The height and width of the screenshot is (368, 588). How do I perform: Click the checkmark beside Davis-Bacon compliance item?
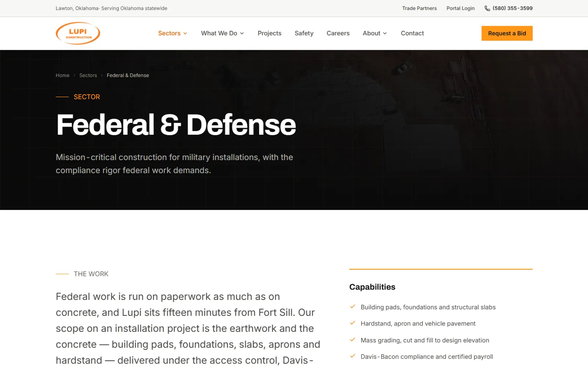click(x=353, y=356)
